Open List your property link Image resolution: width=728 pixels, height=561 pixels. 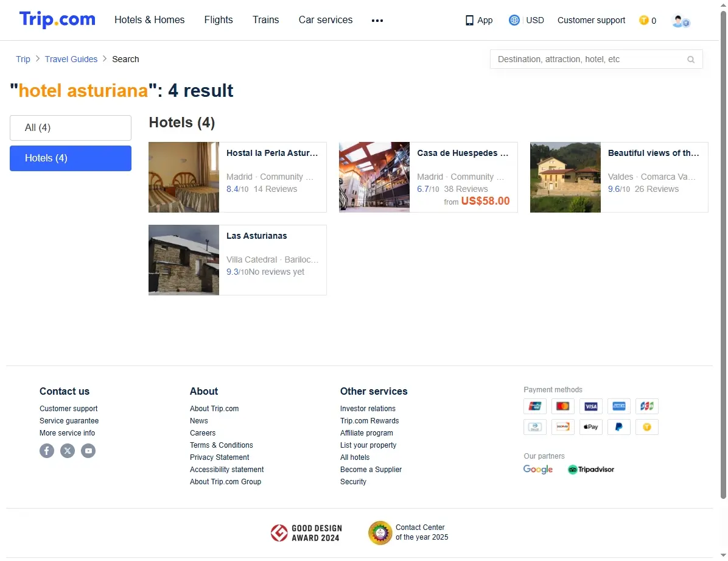click(x=368, y=445)
